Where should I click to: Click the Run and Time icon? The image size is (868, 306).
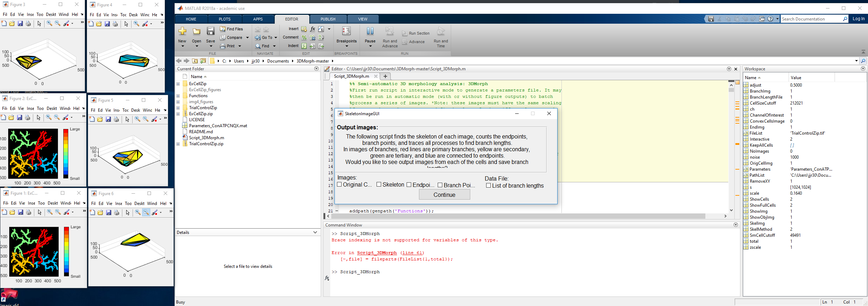coord(441,31)
